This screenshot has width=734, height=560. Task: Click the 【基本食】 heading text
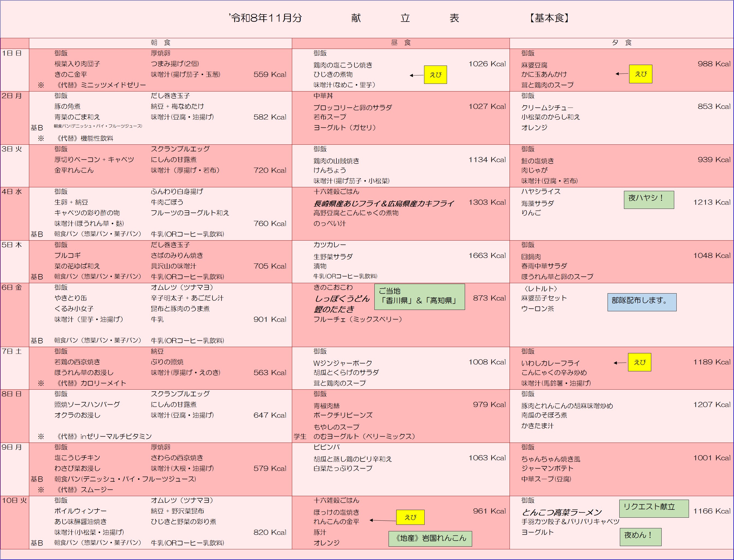(549, 18)
